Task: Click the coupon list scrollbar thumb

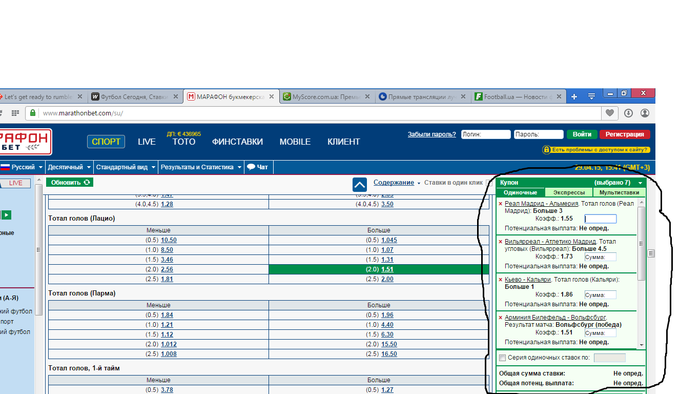Action: coord(642,244)
